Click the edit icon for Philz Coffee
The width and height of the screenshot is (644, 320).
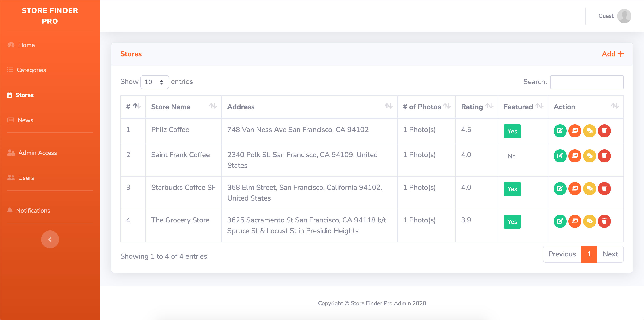(560, 131)
